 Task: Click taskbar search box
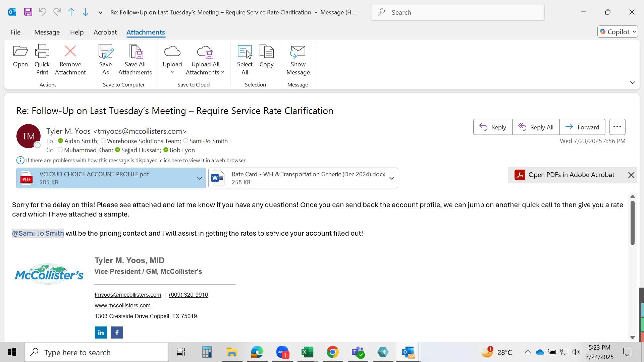pyautogui.click(x=97, y=352)
